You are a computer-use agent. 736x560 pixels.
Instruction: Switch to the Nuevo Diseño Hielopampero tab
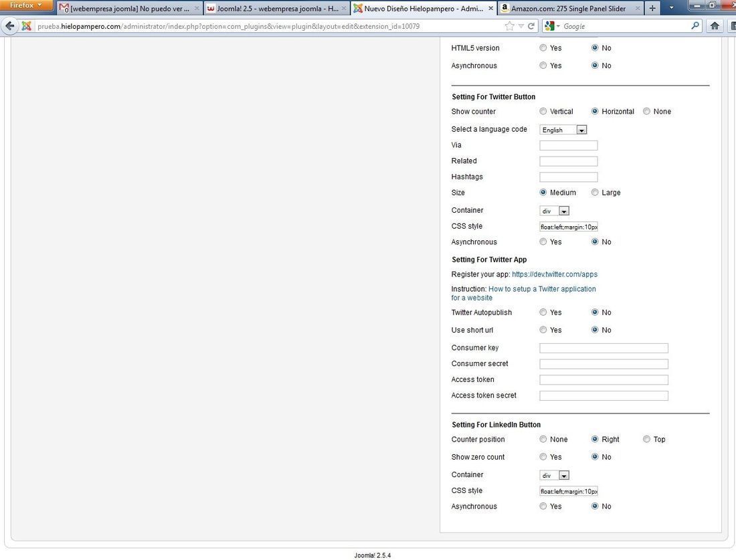click(424, 9)
